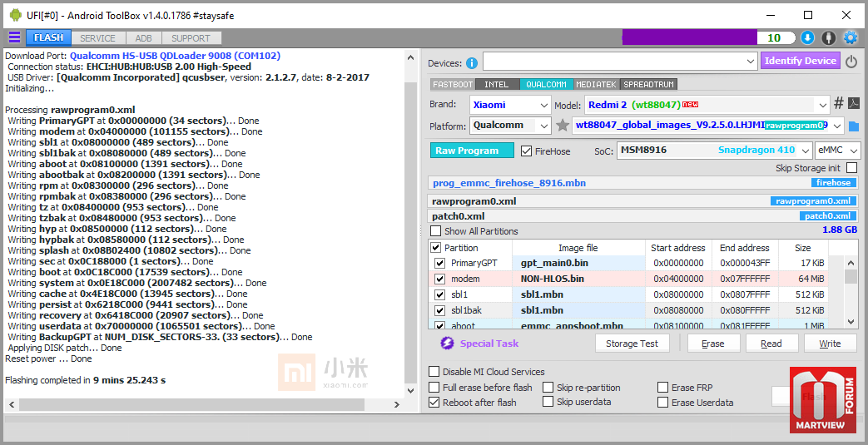Open the Devices dropdown

pyautogui.click(x=619, y=61)
